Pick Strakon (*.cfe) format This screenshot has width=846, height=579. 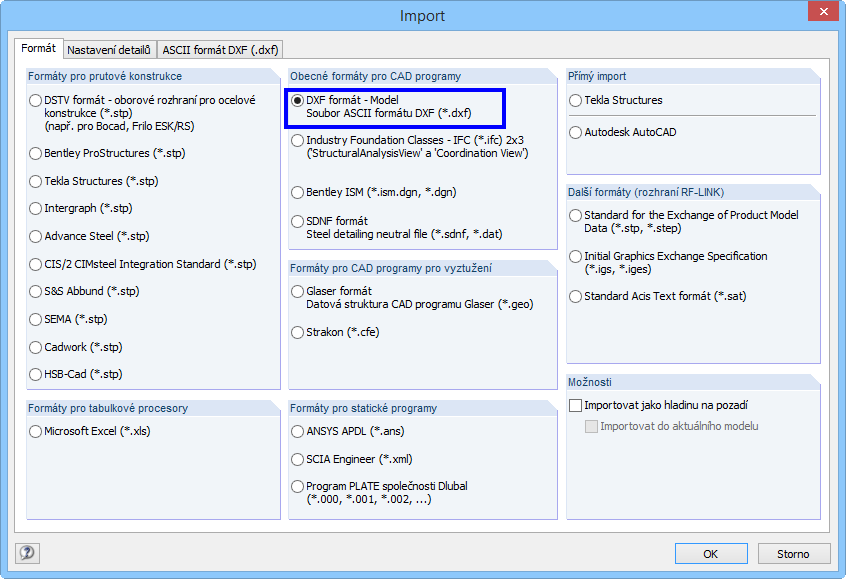[x=298, y=332]
